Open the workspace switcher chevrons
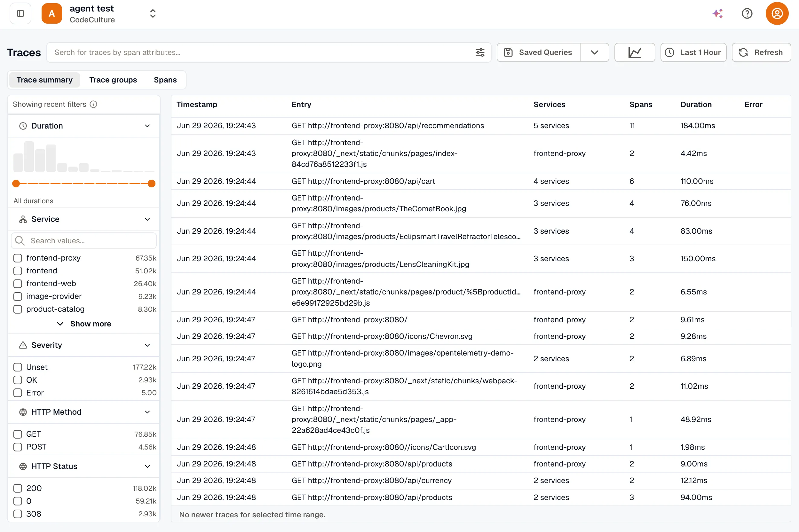799x532 pixels. [x=153, y=13]
